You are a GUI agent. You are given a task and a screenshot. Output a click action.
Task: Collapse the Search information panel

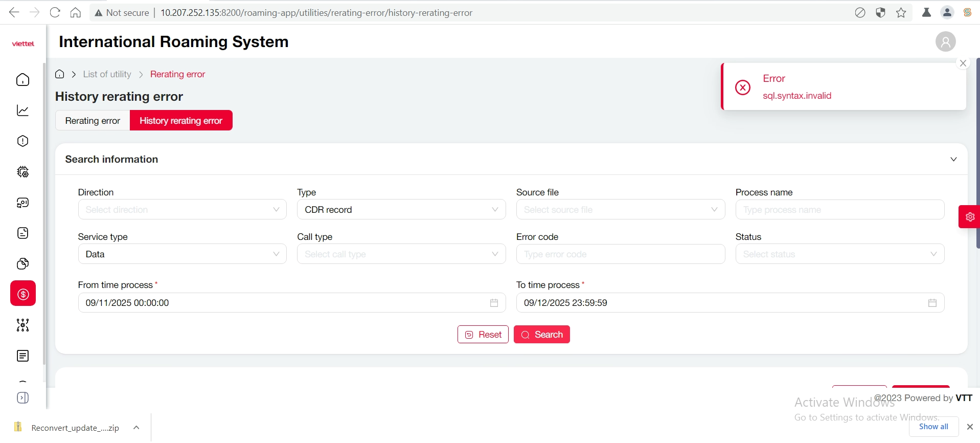(953, 159)
